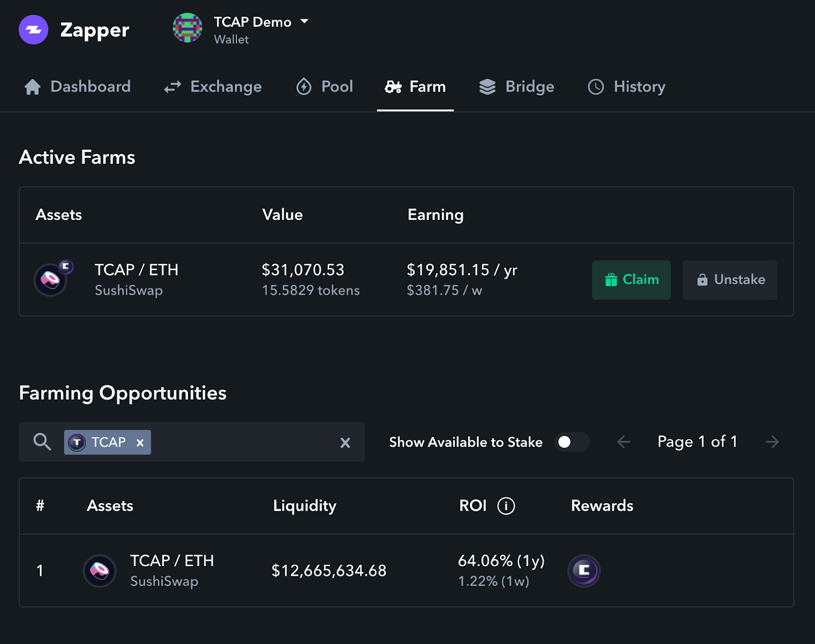Select the $31,070.53 value in Active Farms
Viewport: 815px width, 644px height.
coord(303,270)
